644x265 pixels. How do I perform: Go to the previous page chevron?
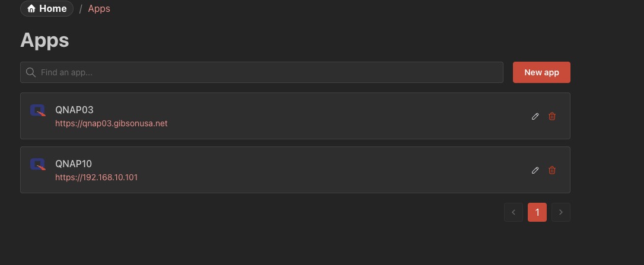click(514, 212)
